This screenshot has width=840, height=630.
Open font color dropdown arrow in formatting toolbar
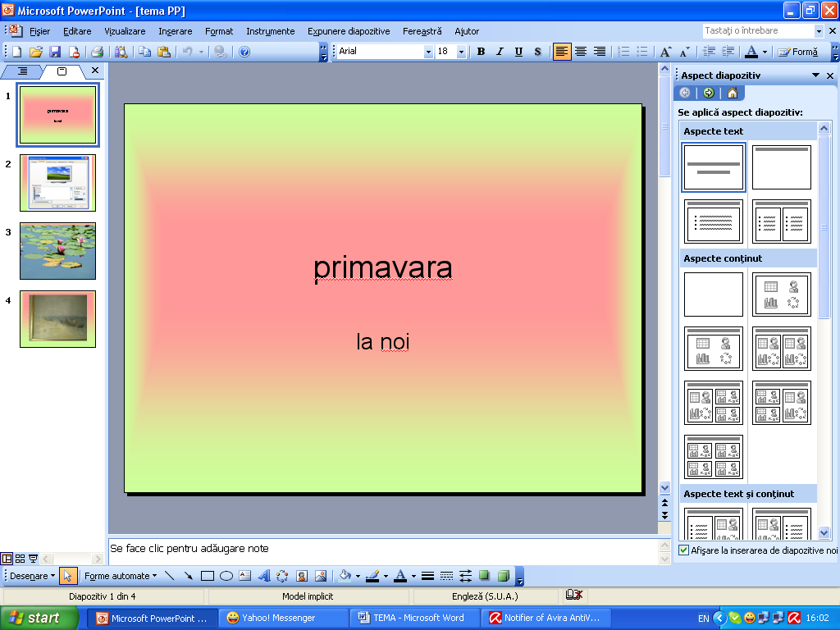click(x=765, y=52)
